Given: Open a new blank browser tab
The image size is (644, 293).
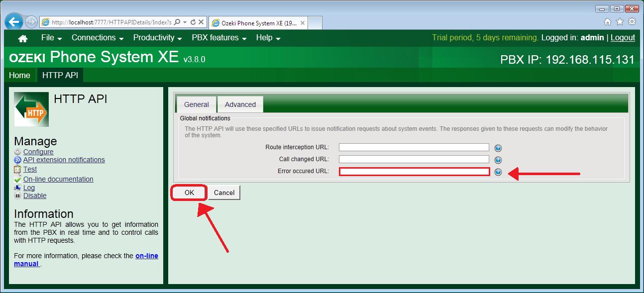Looking at the screenshot, I should (315, 23).
